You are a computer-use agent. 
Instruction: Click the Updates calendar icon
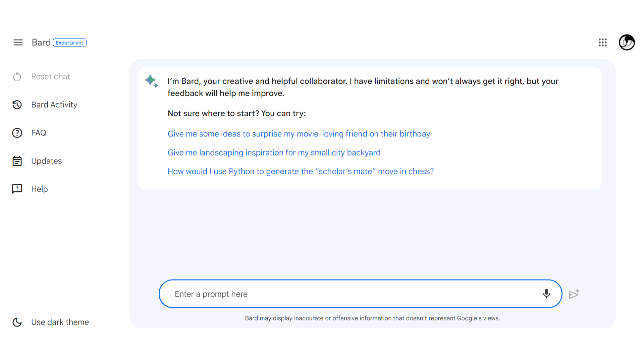click(x=17, y=161)
